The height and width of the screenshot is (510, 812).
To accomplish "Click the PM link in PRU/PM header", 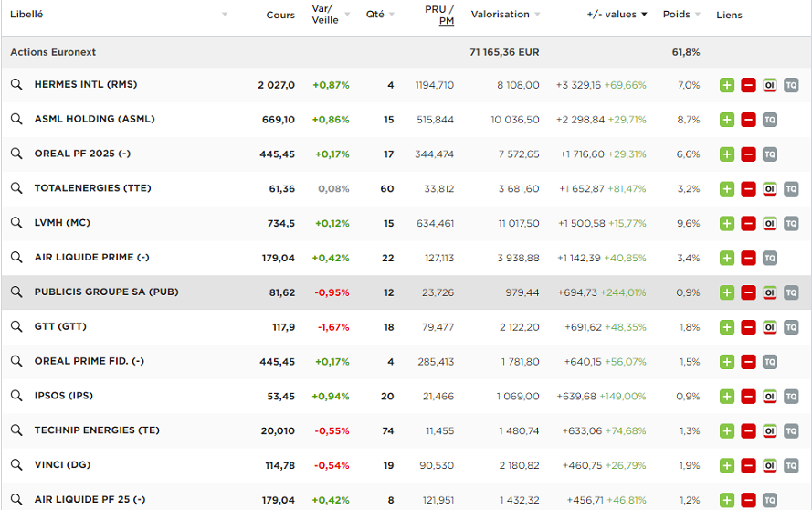I will [x=447, y=21].
